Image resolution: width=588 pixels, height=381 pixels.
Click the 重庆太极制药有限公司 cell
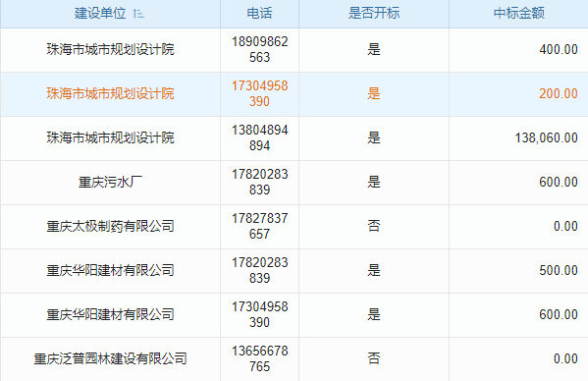click(110, 227)
